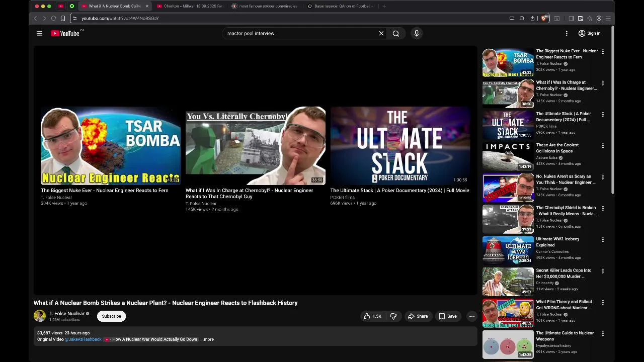Click the page vertical scrollbar
This screenshot has height=362, width=644.
point(612,111)
